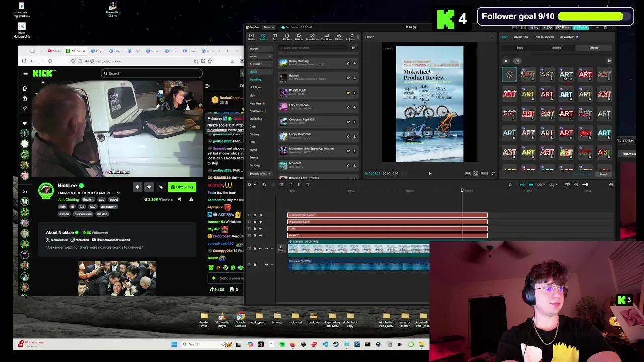644x362 pixels.
Task: Expand the Nick Lee stream title chevron
Action: [x=118, y=193]
